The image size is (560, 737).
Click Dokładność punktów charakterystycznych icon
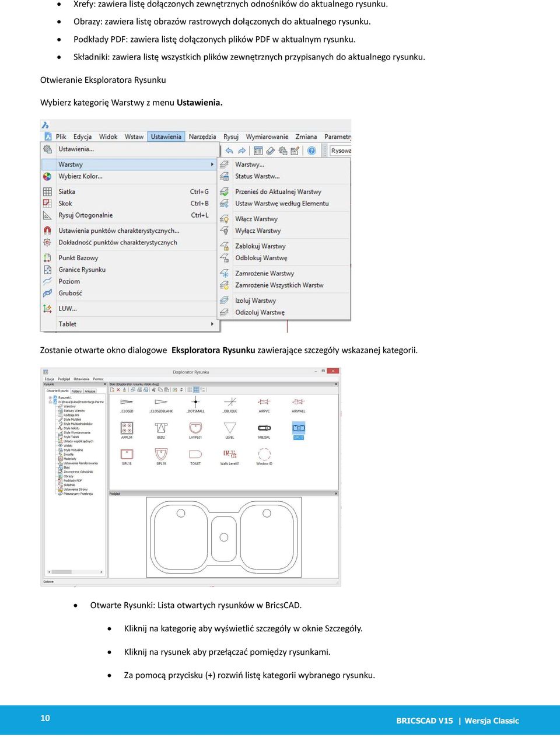(47, 242)
